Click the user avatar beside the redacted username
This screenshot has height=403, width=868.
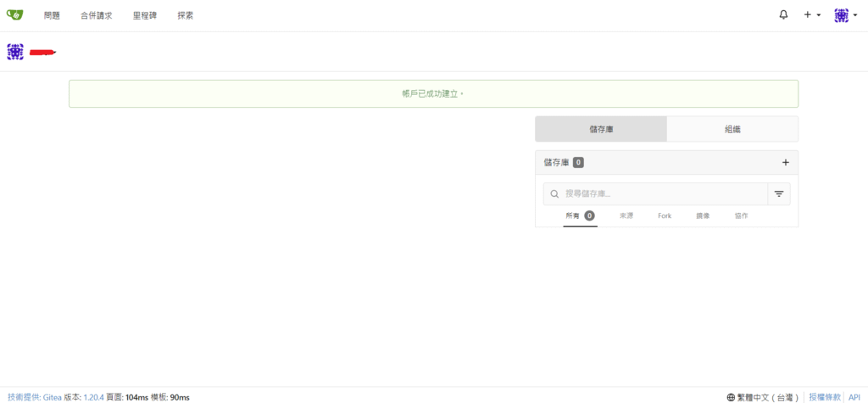15,52
